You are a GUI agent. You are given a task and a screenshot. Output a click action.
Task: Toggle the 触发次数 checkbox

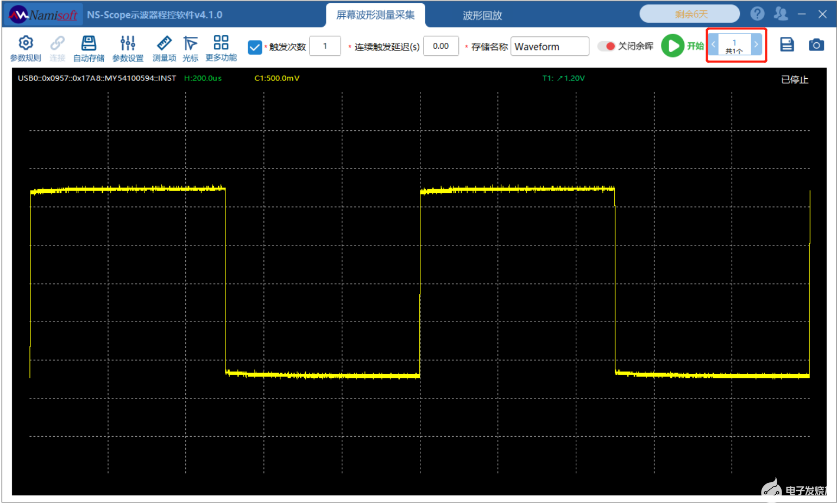pyautogui.click(x=255, y=47)
